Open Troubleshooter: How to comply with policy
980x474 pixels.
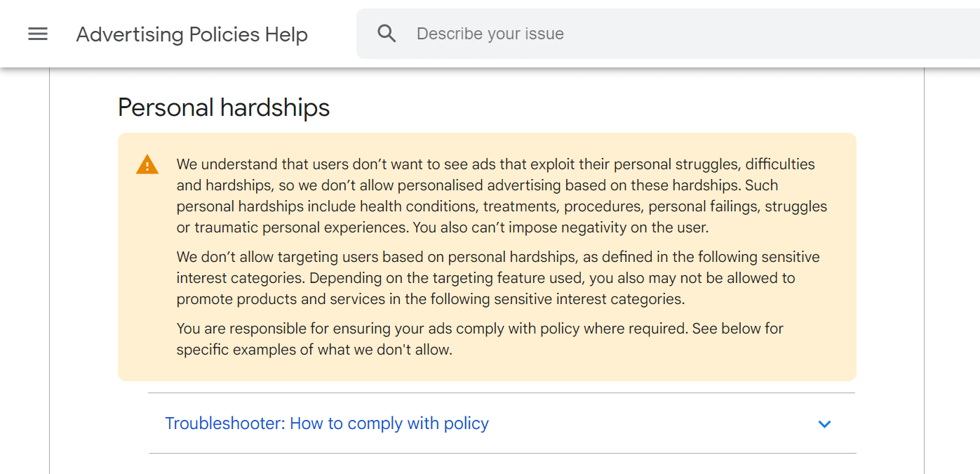[327, 423]
